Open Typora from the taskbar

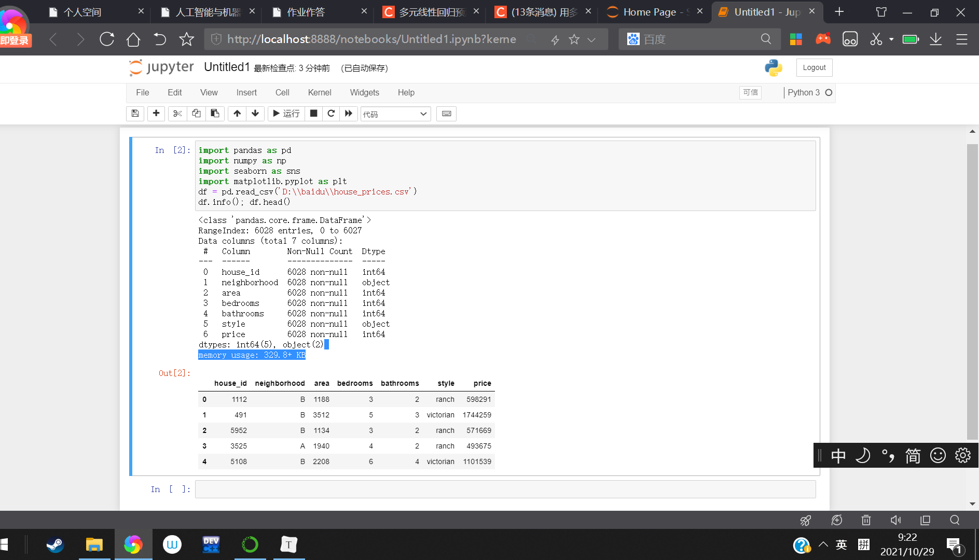[x=288, y=544]
